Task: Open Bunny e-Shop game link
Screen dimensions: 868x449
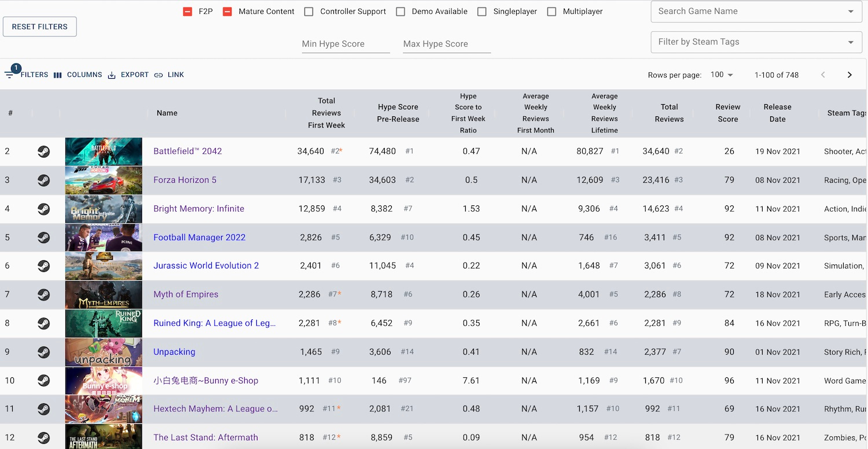Action: 205,380
